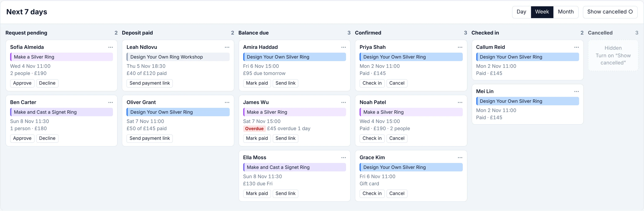This screenshot has width=644, height=211.
Task: Open more options on Amira Haddad card
Action: 343,47
